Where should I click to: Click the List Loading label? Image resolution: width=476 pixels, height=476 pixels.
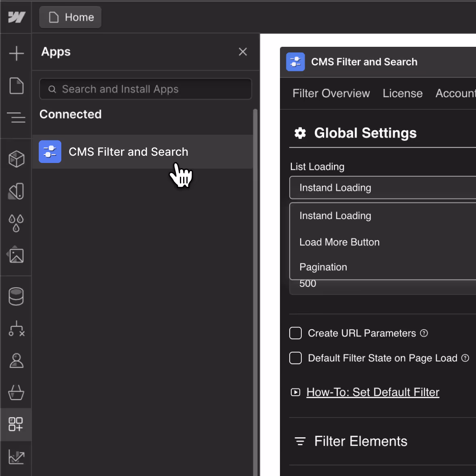(317, 166)
